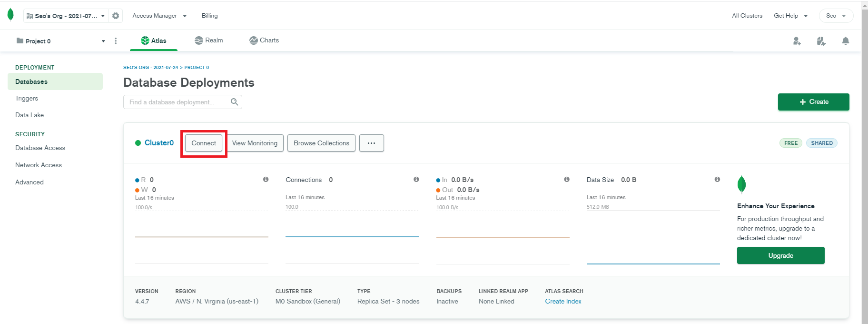Open the Seo user account dropdown
Image resolution: width=868 pixels, height=324 pixels.
click(836, 16)
